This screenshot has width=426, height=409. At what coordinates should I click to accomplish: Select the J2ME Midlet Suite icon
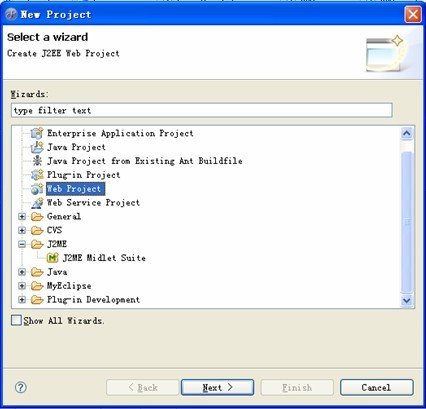[53, 258]
